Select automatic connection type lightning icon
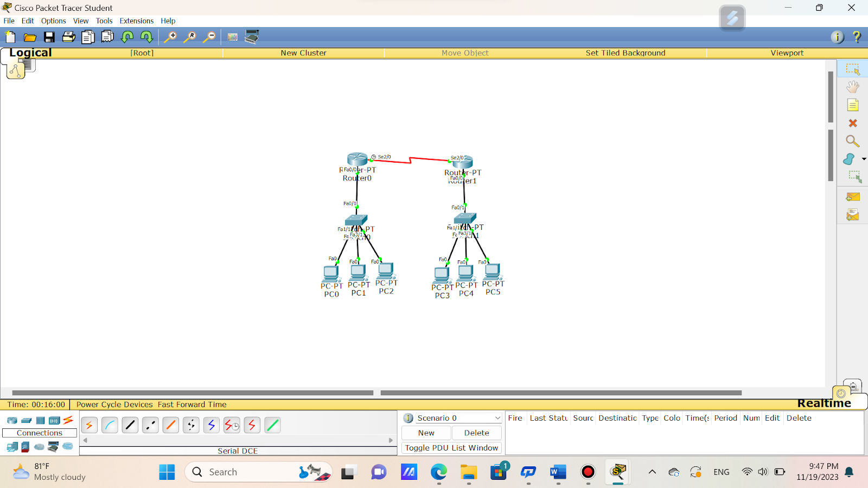 coord(90,425)
